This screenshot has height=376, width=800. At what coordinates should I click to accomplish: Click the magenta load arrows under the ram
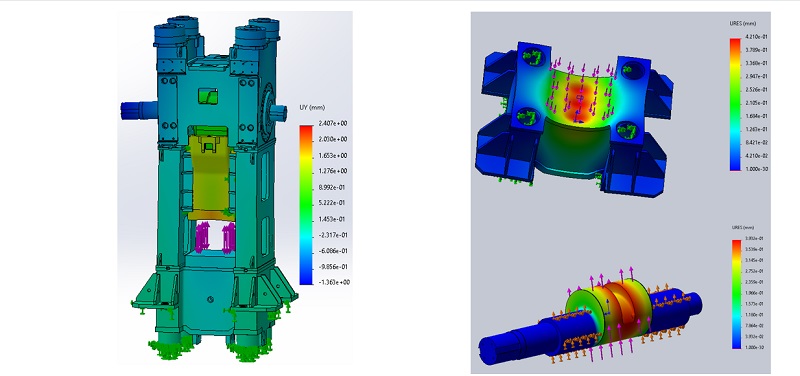pos(215,237)
